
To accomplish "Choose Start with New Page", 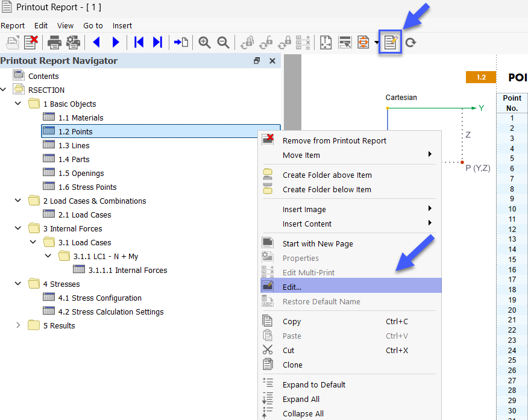I will point(350,243).
